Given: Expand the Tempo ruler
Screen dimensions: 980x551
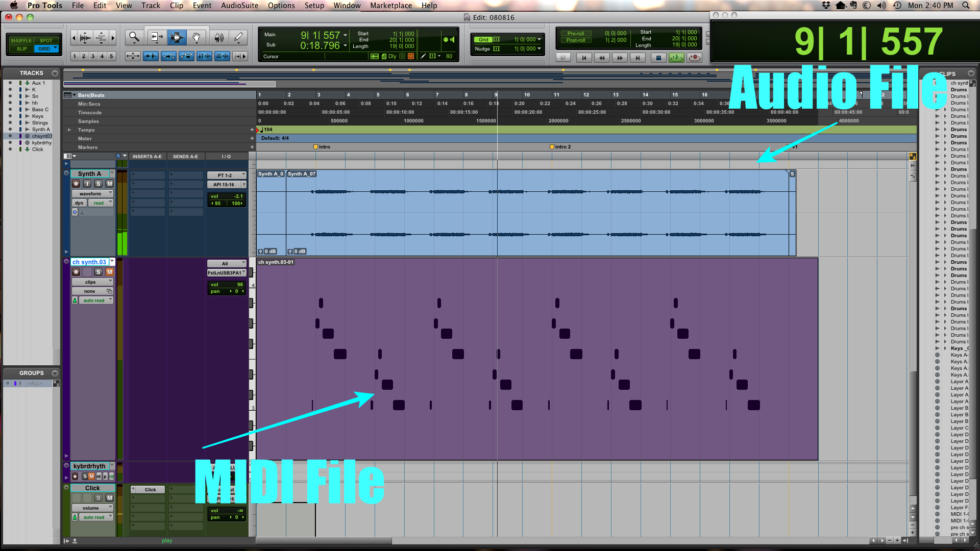Looking at the screenshot, I should (x=69, y=130).
